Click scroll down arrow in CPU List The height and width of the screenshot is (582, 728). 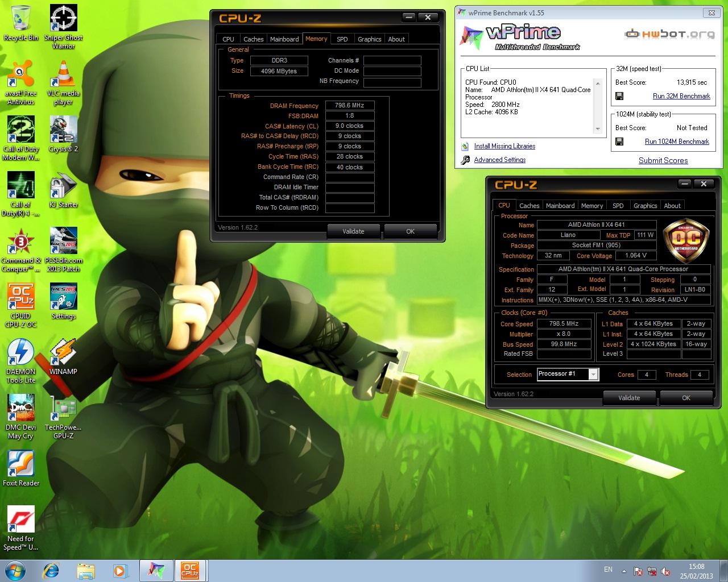click(x=598, y=129)
